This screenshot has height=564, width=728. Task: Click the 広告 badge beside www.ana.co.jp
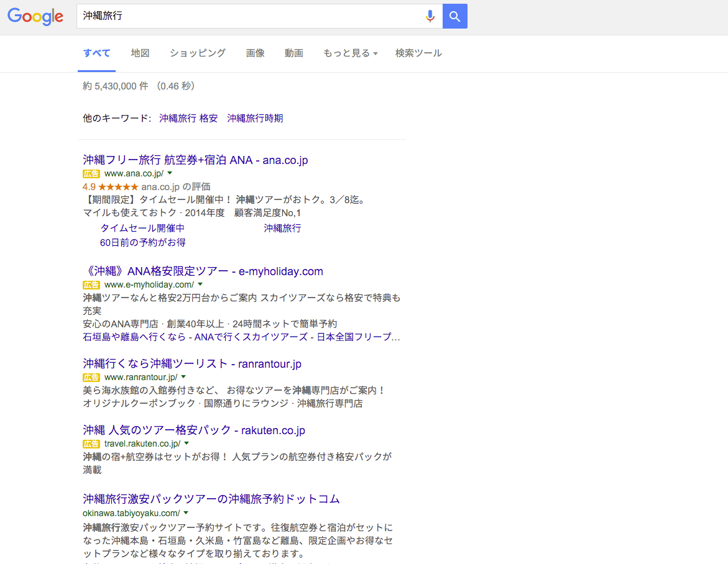click(x=91, y=173)
